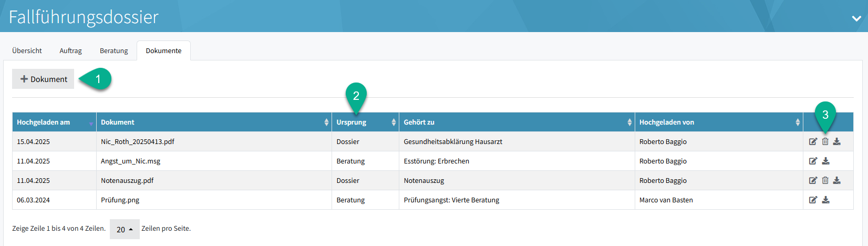Select the Dokumente tab
This screenshot has height=246, width=868.
[163, 50]
